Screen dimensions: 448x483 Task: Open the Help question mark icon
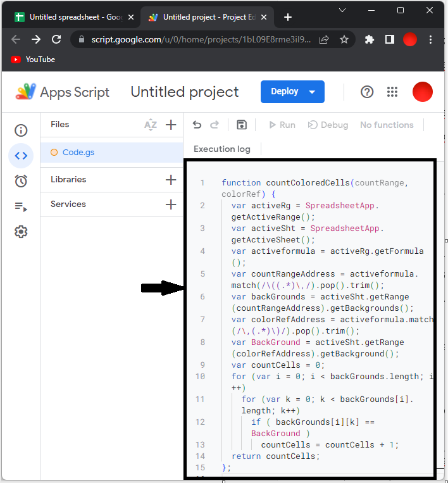(367, 92)
